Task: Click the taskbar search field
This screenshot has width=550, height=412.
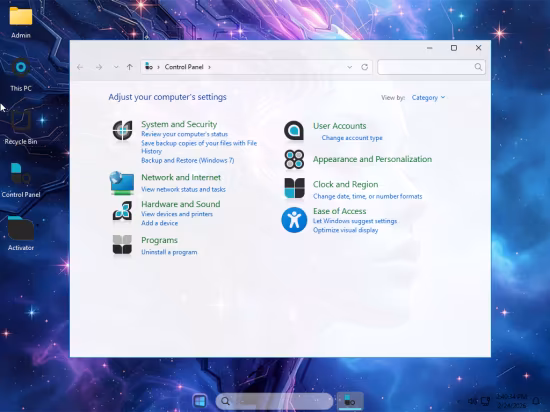Action: click(274, 401)
